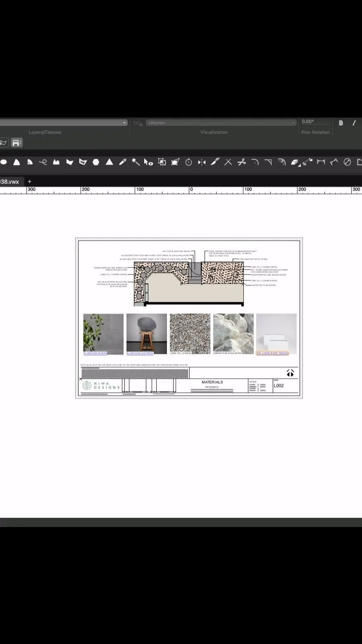Click the NIWA DESIGNS logo
The image size is (362, 644).
tap(101, 386)
